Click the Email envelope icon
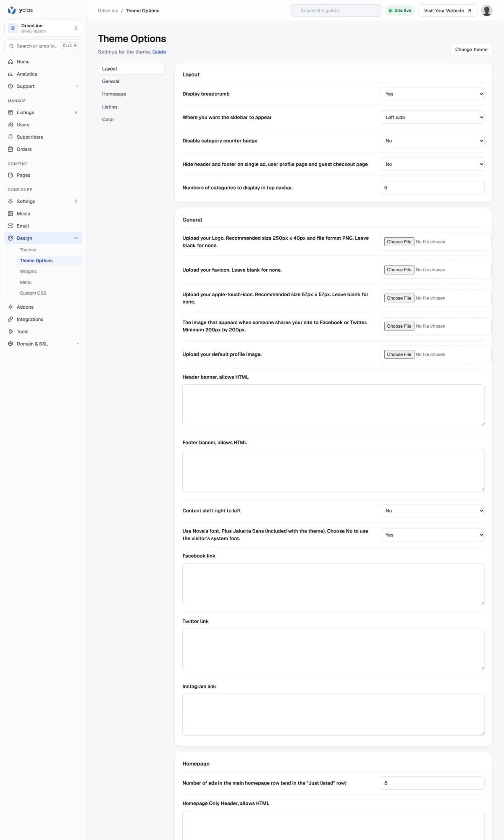Screen dimensions: 504x840 click(10, 226)
